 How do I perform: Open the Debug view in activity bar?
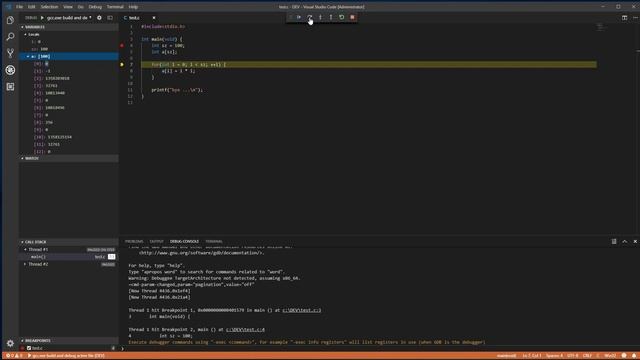[10, 70]
